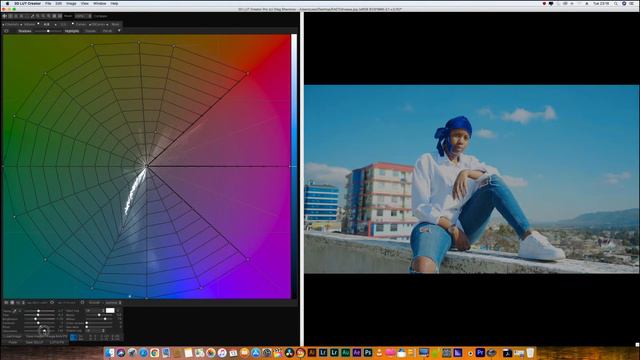Open Safari from the Dock
640x360 pixels.
(143, 353)
